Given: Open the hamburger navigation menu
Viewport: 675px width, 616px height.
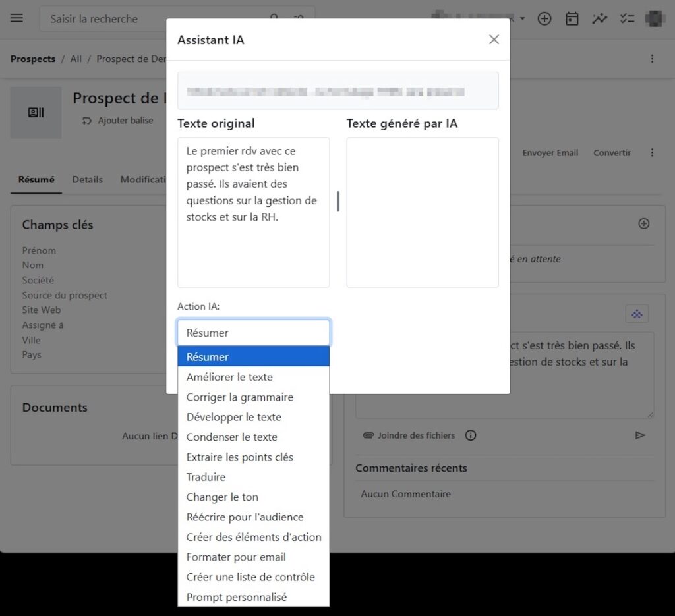Looking at the screenshot, I should click(x=16, y=18).
